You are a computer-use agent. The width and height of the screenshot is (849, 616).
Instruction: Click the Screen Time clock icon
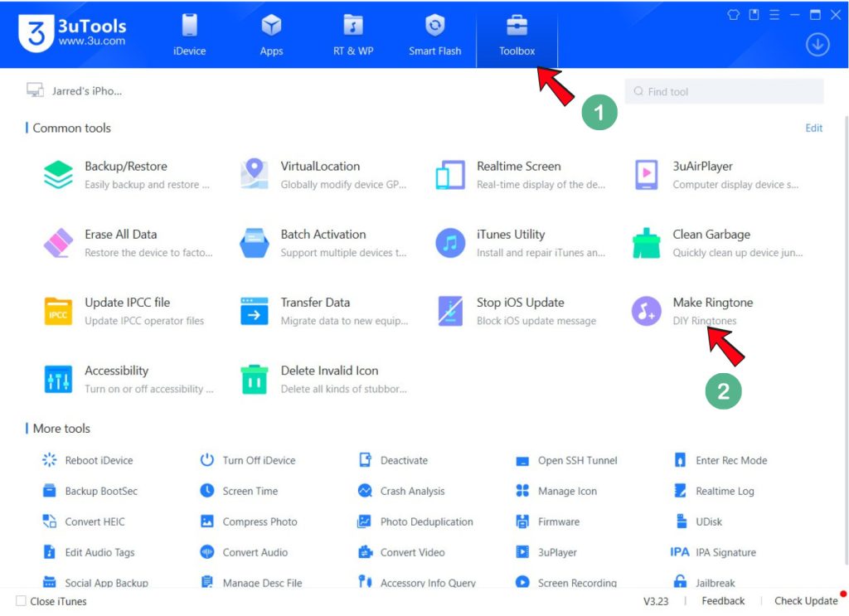pos(206,491)
